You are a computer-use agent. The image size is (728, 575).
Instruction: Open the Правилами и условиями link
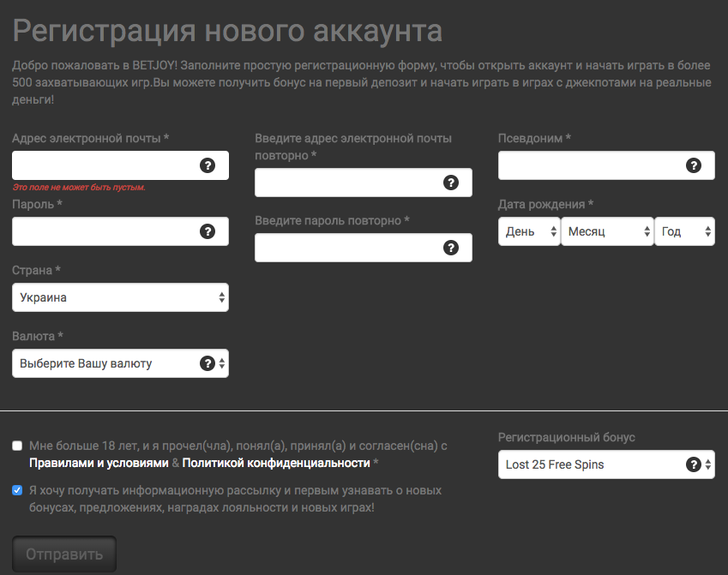[x=99, y=463]
